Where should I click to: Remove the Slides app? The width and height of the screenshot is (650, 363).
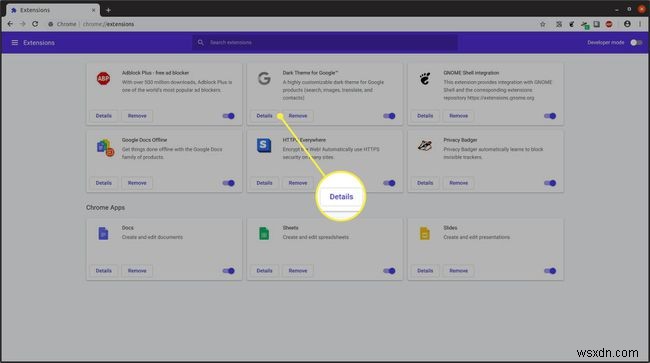coord(459,271)
